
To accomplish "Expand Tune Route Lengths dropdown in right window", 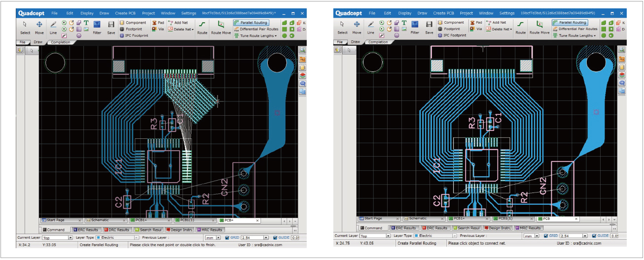I will 595,35.
